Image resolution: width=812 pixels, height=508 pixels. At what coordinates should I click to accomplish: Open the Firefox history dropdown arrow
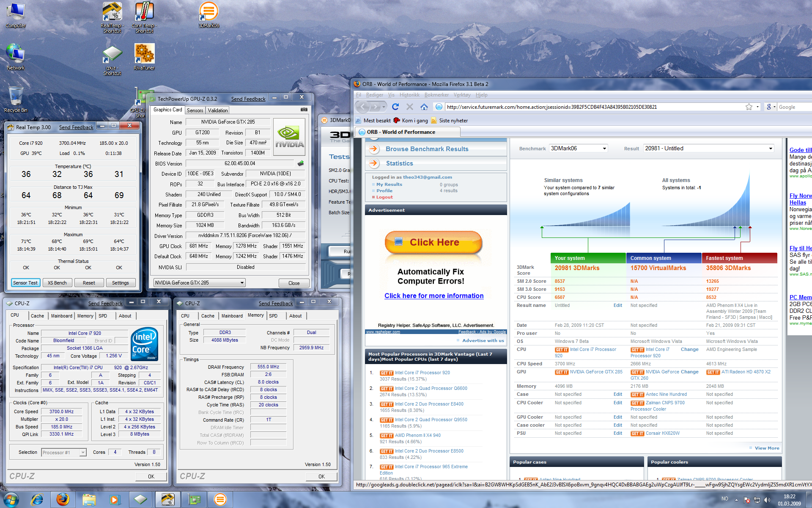tap(384, 107)
